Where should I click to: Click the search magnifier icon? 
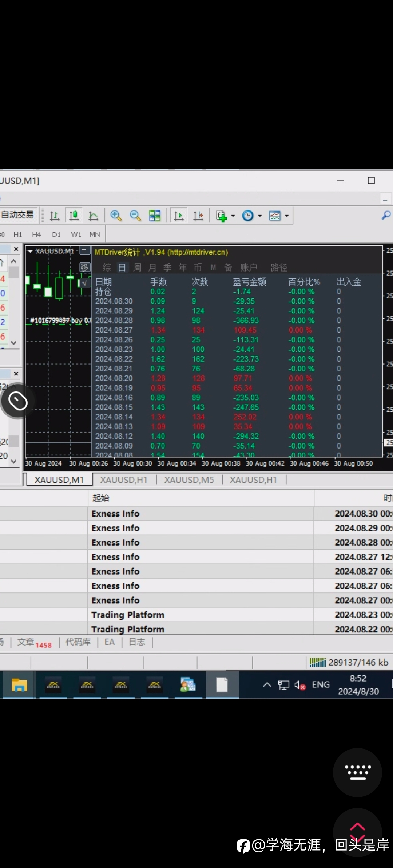(386, 215)
